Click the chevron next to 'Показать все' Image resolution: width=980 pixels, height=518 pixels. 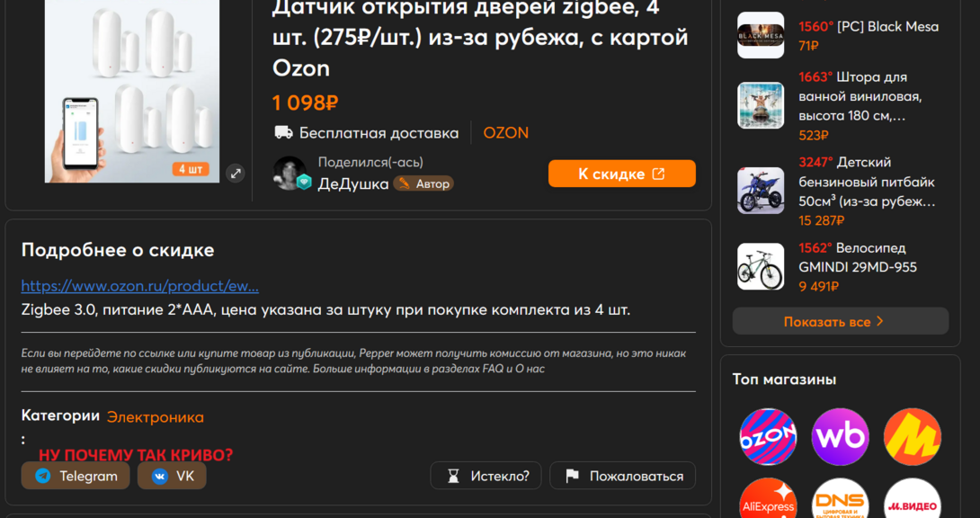[880, 321]
